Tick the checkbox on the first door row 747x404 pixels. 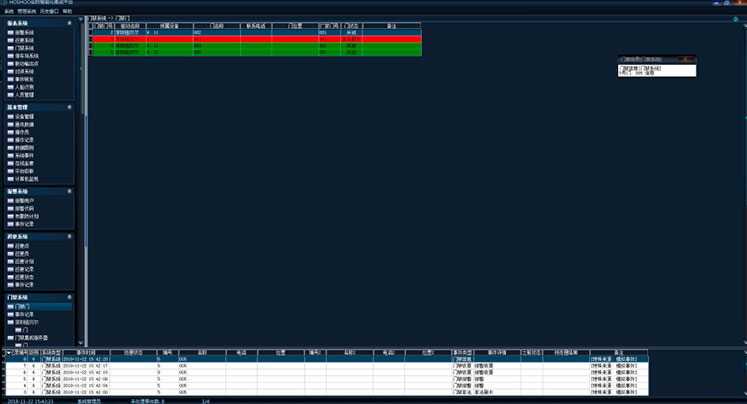(x=90, y=33)
